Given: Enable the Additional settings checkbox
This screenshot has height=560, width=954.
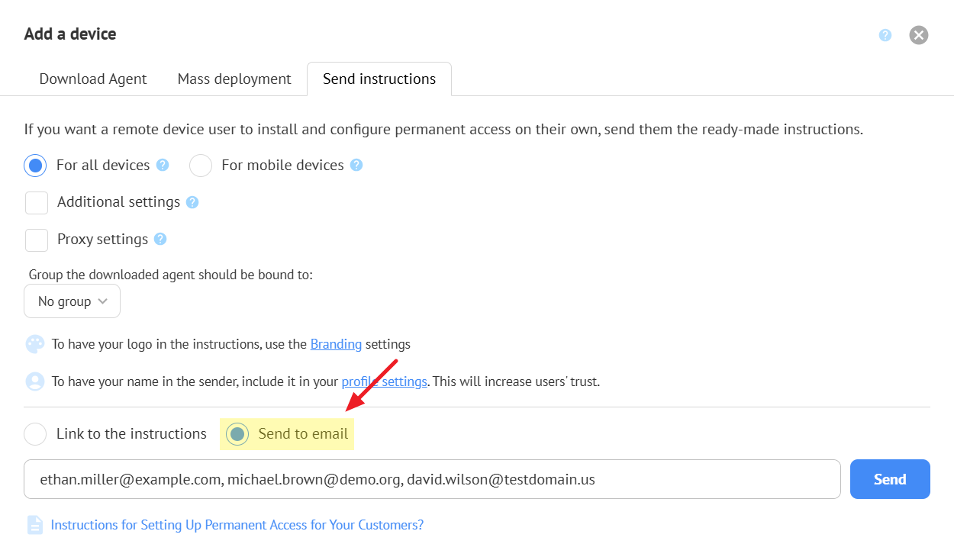Looking at the screenshot, I should click(x=37, y=203).
